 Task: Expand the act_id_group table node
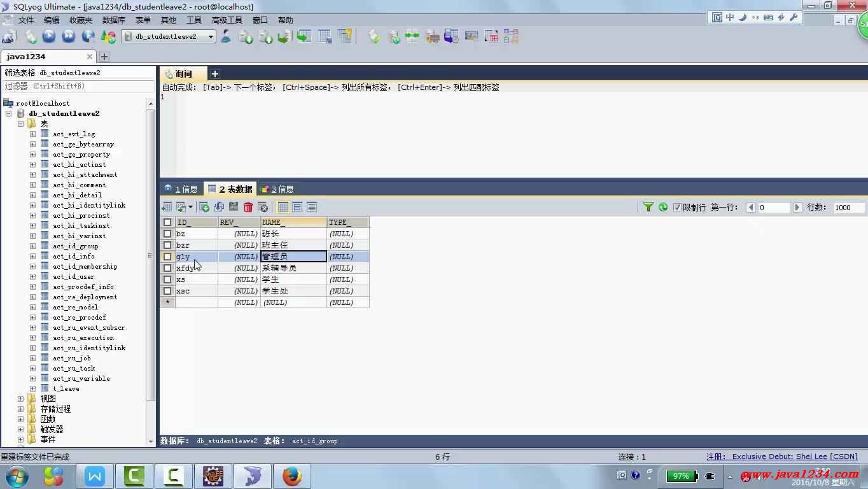pos(32,246)
